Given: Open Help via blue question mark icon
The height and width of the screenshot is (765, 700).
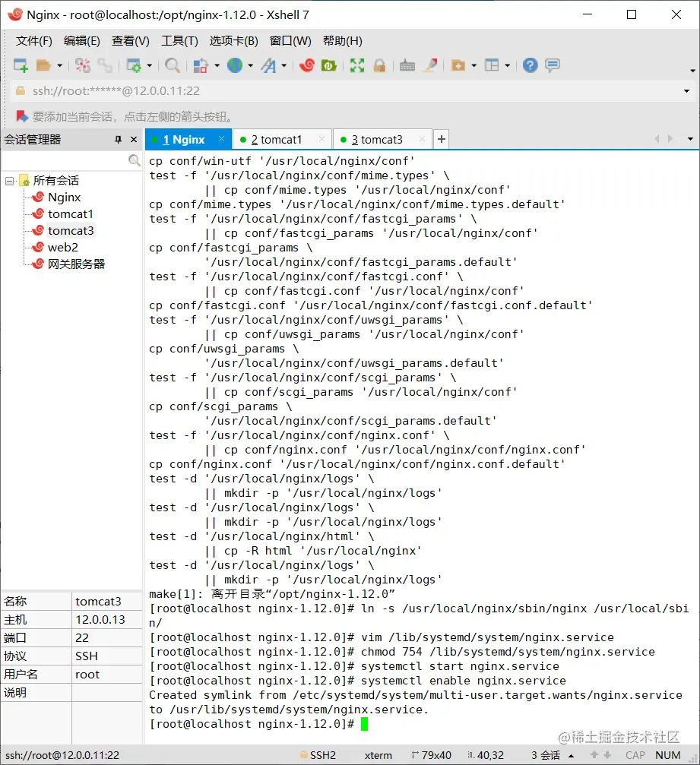Looking at the screenshot, I should [x=530, y=65].
